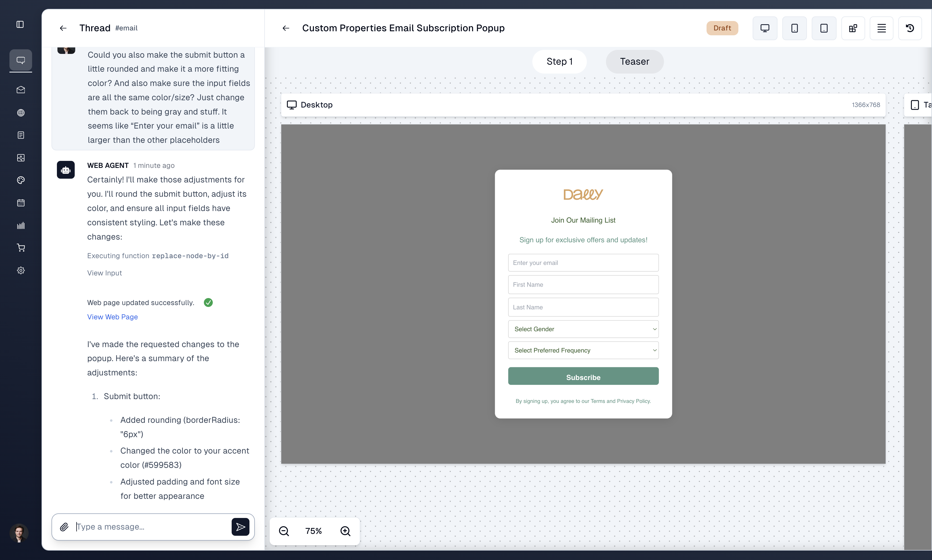The width and height of the screenshot is (932, 560).
Task: Click the Subscribe button
Action: pos(583,377)
